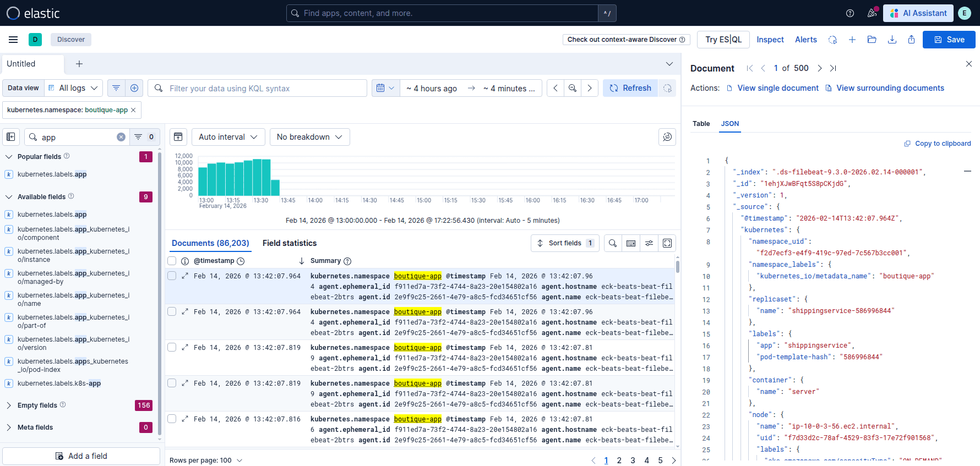Select the row with timestamp 13:42:07.816

click(x=172, y=419)
